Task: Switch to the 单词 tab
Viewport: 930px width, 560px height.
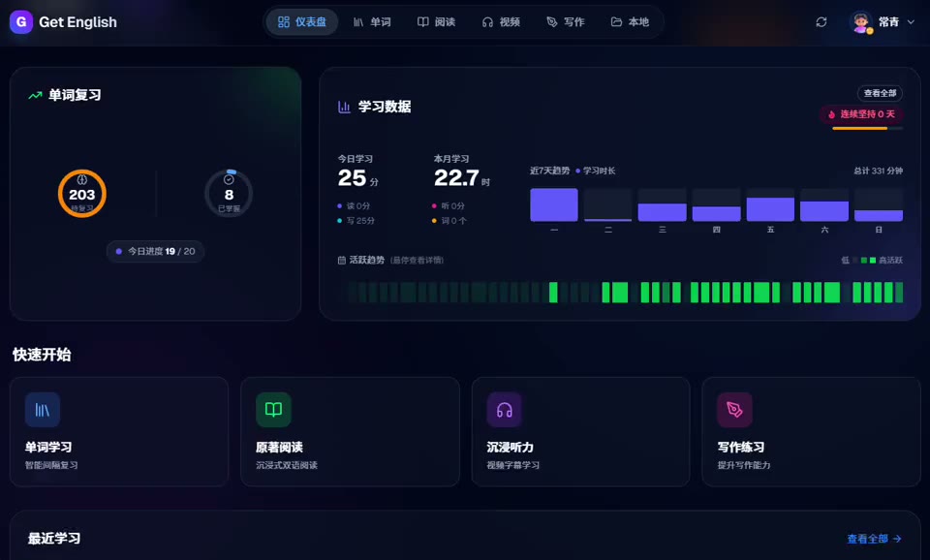Action: (372, 22)
